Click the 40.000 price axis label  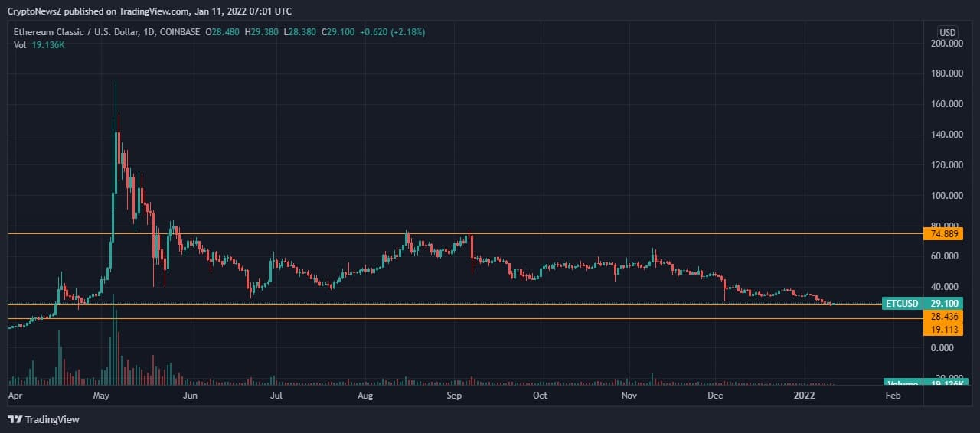tap(946, 287)
